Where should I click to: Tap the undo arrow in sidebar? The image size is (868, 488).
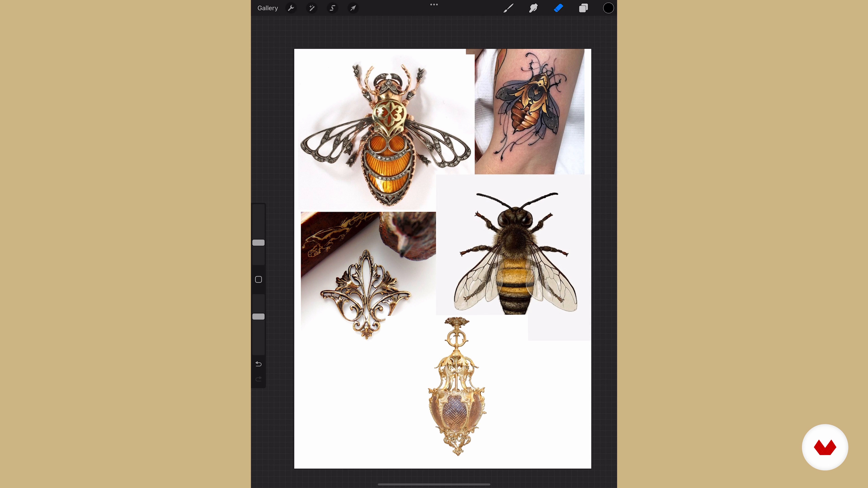pos(258,364)
